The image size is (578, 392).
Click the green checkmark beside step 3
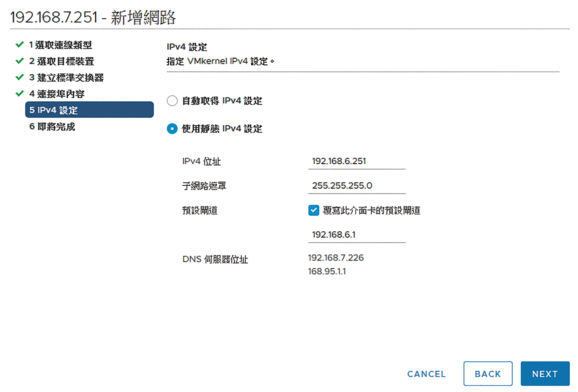tap(20, 77)
